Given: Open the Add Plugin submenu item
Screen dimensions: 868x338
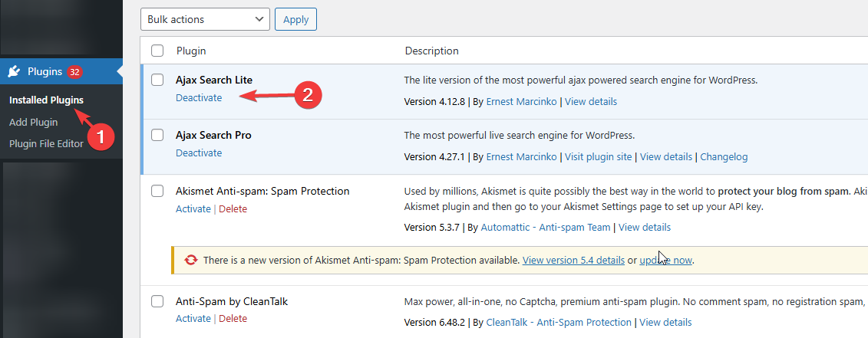Looking at the screenshot, I should pyautogui.click(x=33, y=123).
